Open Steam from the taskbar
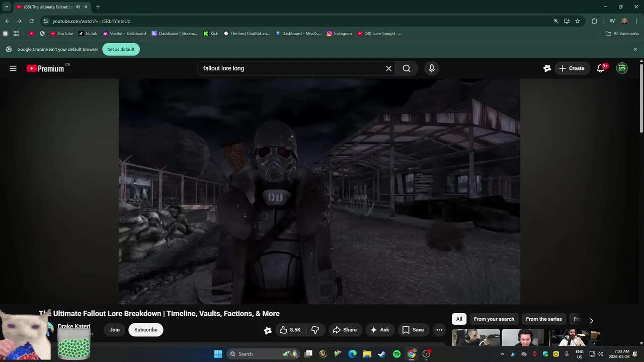Viewport: 644px width, 362px height. click(x=381, y=354)
